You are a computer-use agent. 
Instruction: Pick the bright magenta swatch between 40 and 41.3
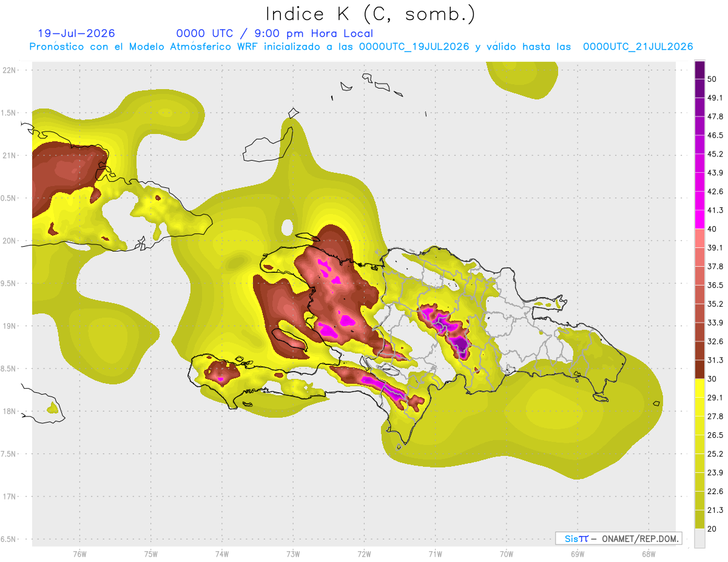point(699,219)
